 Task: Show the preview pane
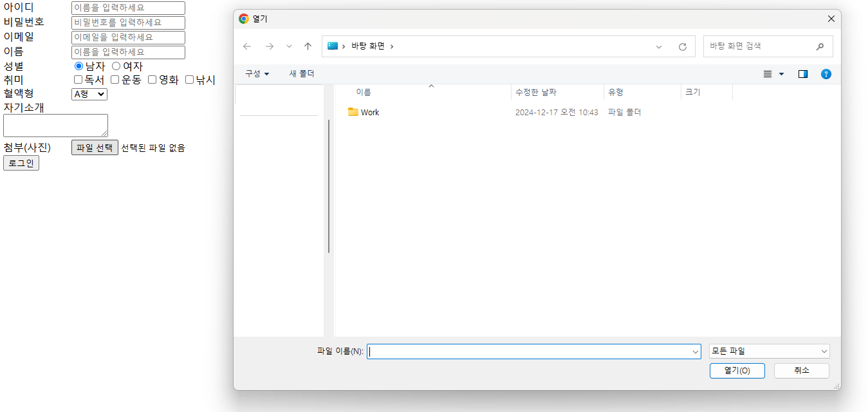[802, 74]
